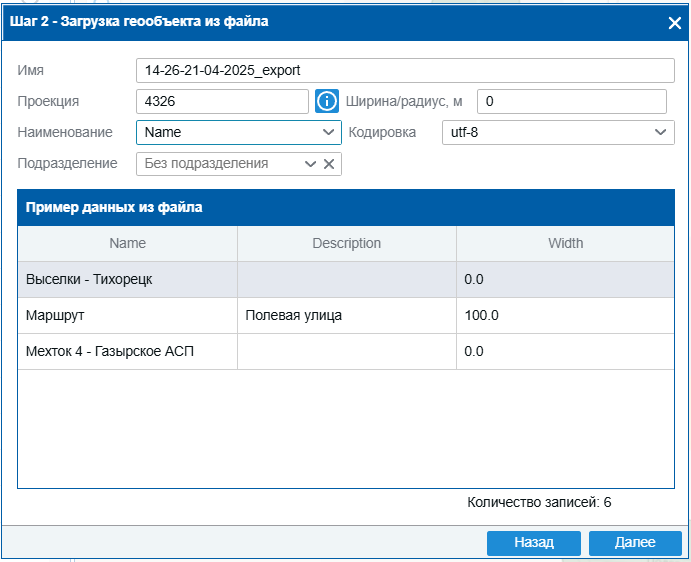Click the Полевая улица description cell

click(346, 315)
